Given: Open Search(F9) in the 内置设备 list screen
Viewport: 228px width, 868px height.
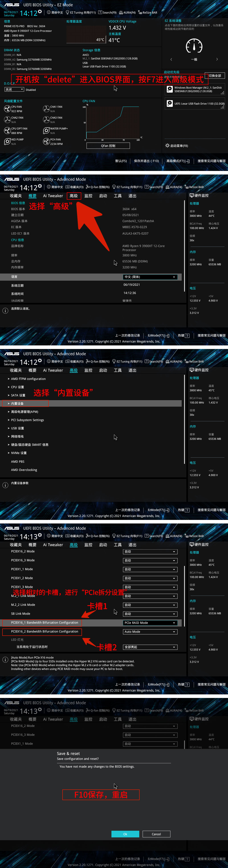Looking at the screenshot, I should tap(154, 361).
